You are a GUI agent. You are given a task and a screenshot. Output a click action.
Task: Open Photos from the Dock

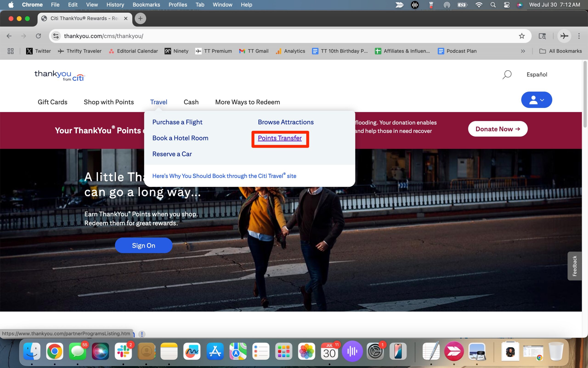pos(307,351)
